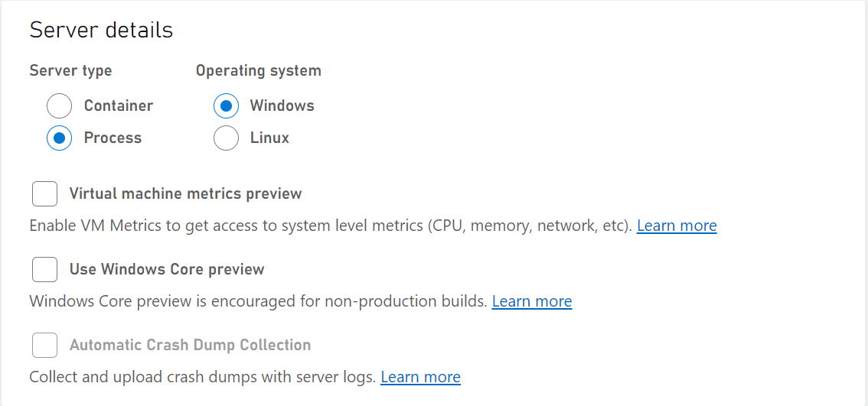Click the Linux text label

click(x=269, y=138)
